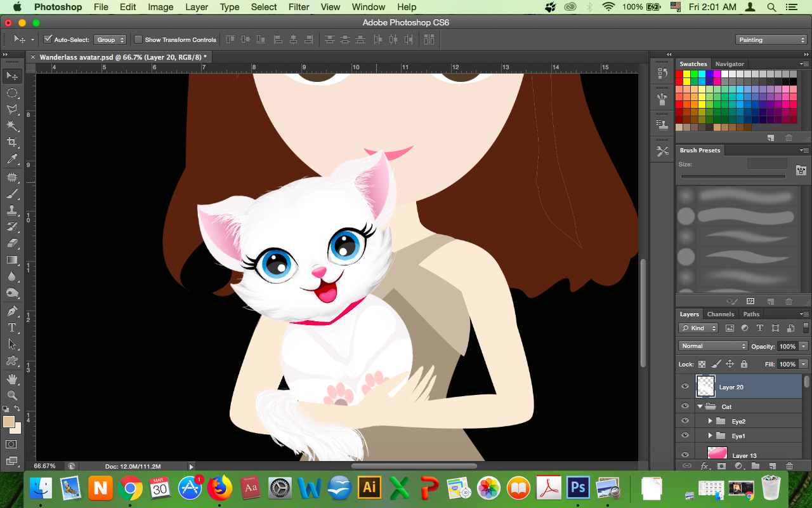Toggle layer filtering on/off switch

(804, 328)
